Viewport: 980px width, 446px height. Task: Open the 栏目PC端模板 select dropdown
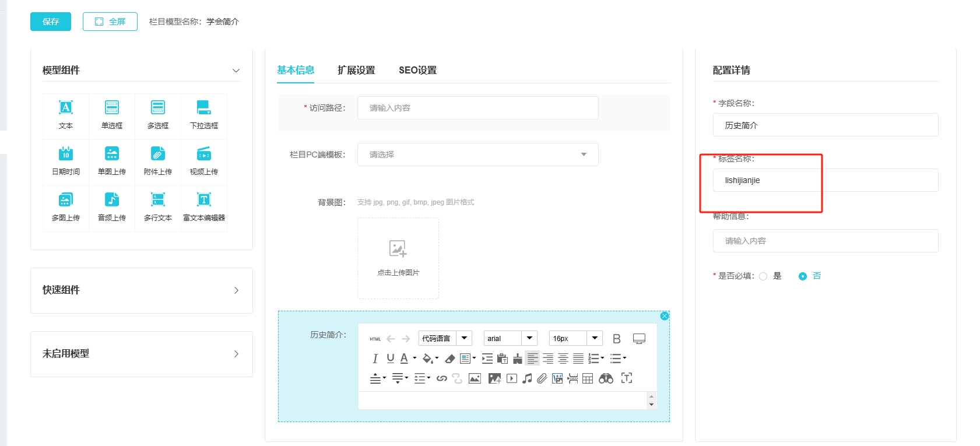(x=478, y=154)
